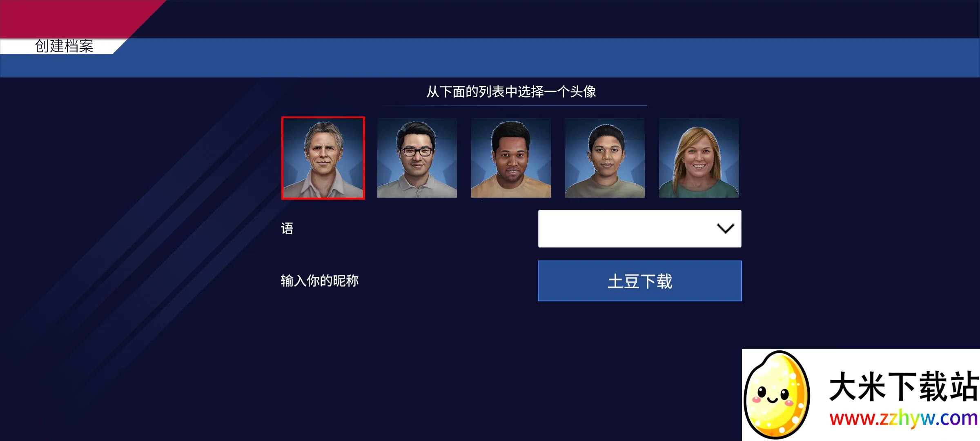Click the 语 language label
The width and height of the screenshot is (980, 441).
(287, 229)
